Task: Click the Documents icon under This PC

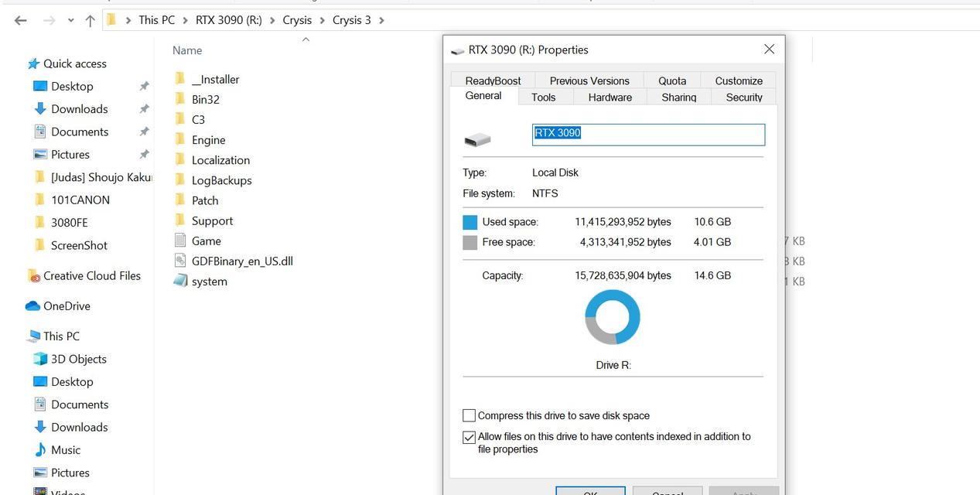Action: [x=40, y=405]
